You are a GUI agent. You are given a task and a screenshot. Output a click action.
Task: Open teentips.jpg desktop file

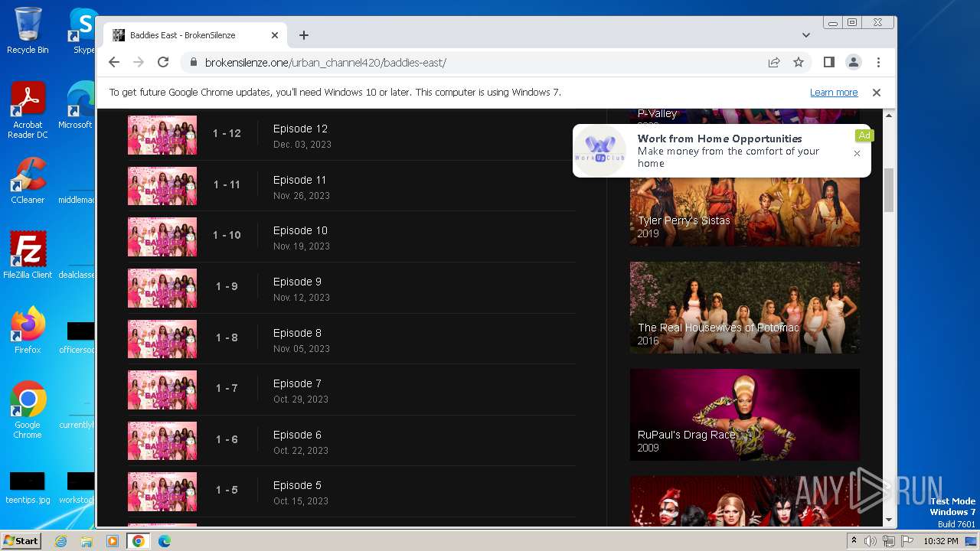pyautogui.click(x=28, y=487)
